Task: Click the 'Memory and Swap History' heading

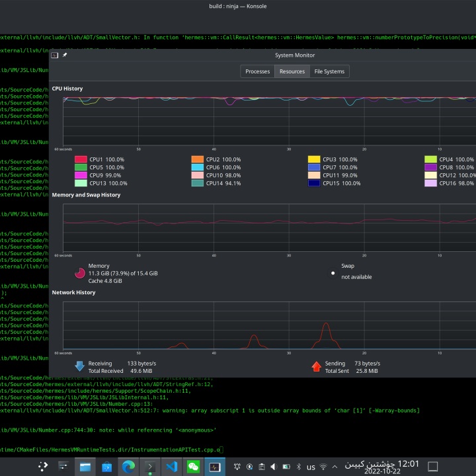Action: click(x=86, y=195)
